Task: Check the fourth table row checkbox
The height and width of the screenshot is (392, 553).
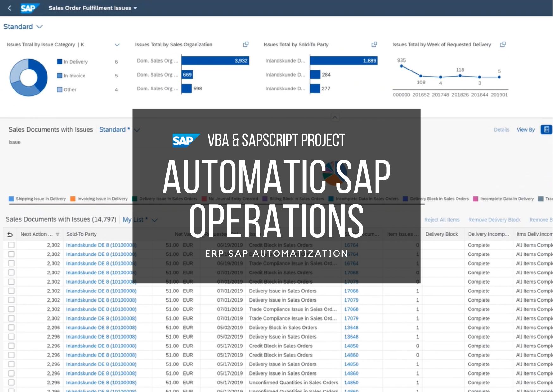Action: 11,273
